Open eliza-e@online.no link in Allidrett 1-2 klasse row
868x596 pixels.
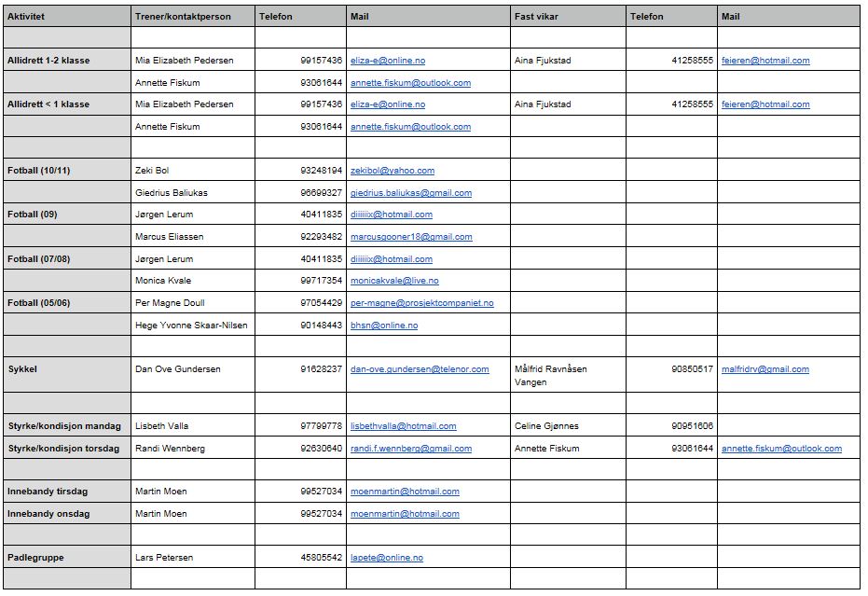388,61
